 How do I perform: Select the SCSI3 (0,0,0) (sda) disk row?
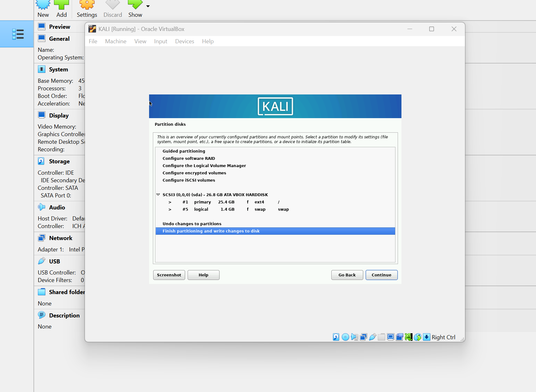275,195
